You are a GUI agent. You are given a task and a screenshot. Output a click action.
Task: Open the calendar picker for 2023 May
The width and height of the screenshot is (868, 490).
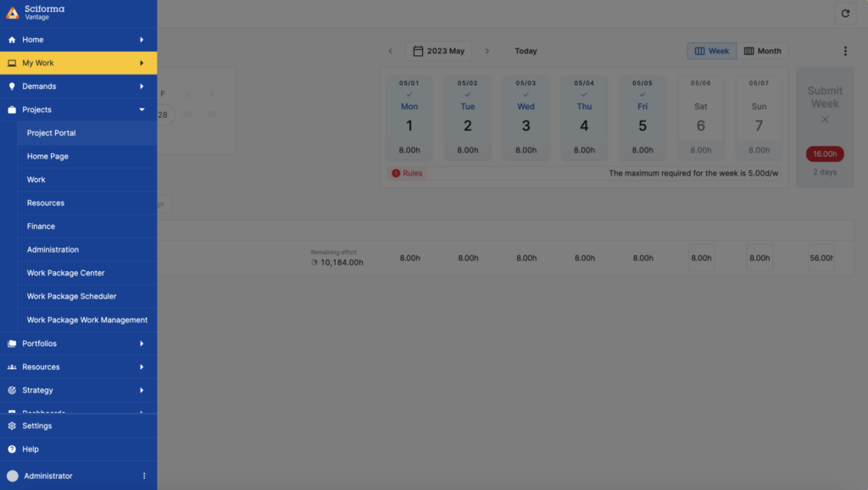(x=438, y=51)
